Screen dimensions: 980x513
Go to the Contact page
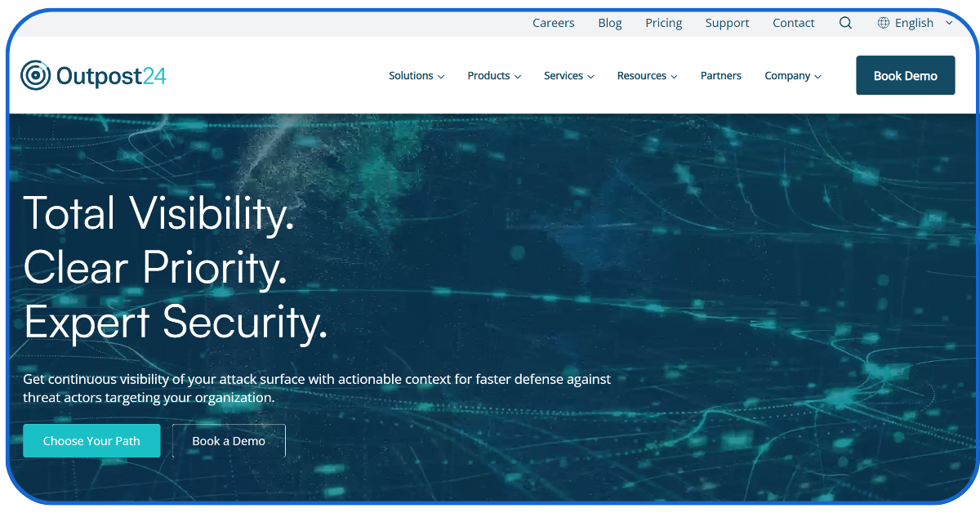[793, 23]
